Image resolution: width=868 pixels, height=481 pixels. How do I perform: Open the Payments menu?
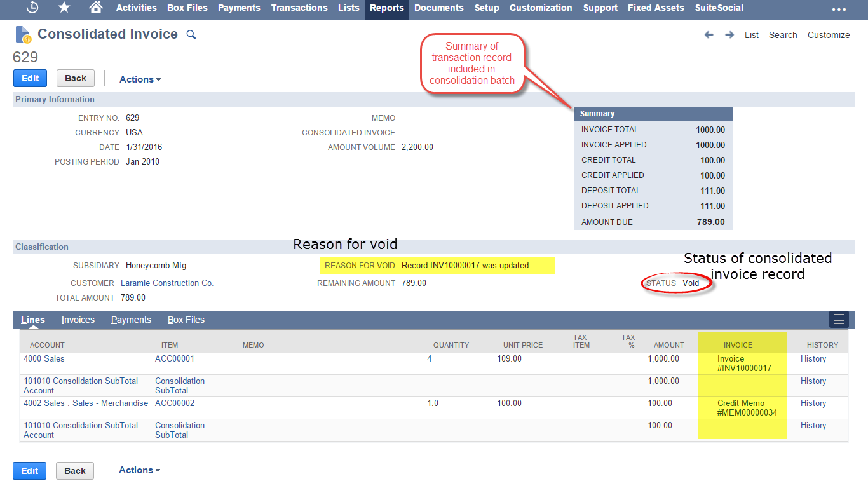pos(239,8)
